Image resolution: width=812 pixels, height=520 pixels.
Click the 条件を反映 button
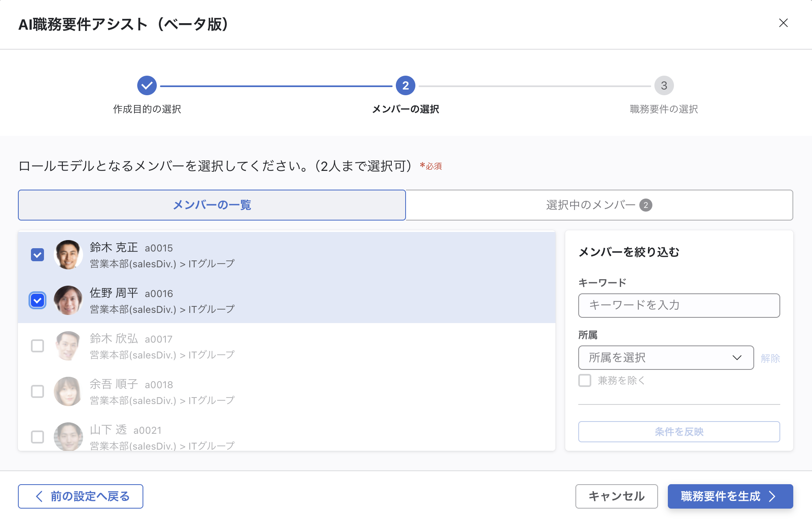tap(679, 432)
